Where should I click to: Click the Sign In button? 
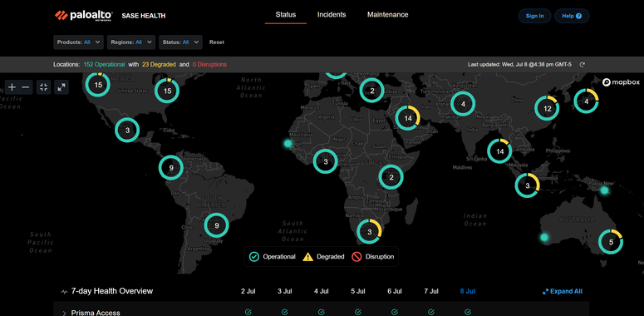[535, 16]
